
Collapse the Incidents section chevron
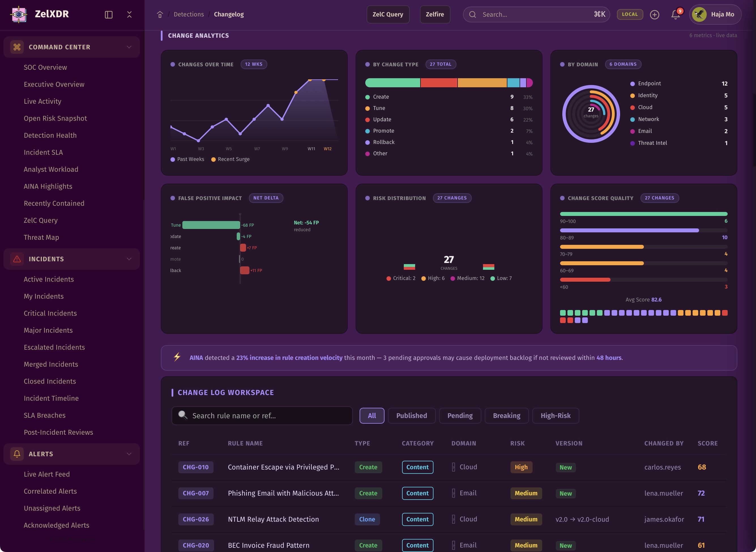[129, 259]
